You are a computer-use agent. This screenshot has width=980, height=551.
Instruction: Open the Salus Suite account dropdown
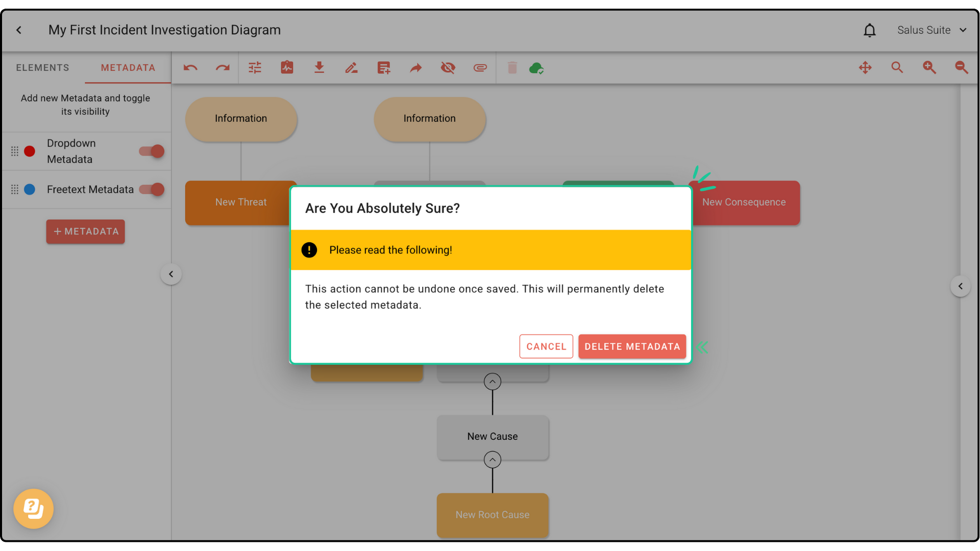(x=932, y=30)
